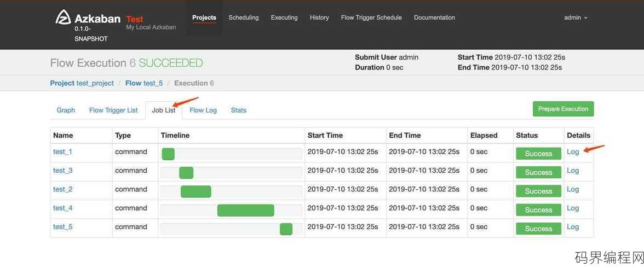Switch to the Graph tab
The height and width of the screenshot is (268, 644).
(66, 110)
